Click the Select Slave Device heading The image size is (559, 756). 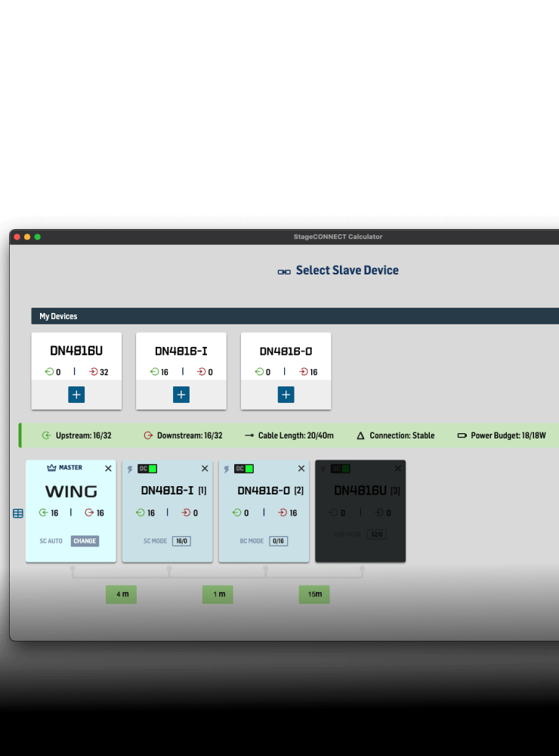click(x=347, y=270)
